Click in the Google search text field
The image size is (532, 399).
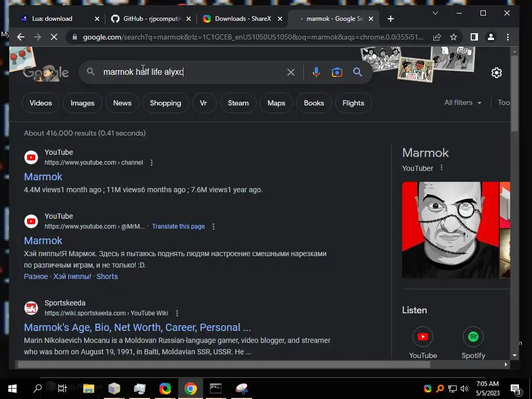(193, 72)
